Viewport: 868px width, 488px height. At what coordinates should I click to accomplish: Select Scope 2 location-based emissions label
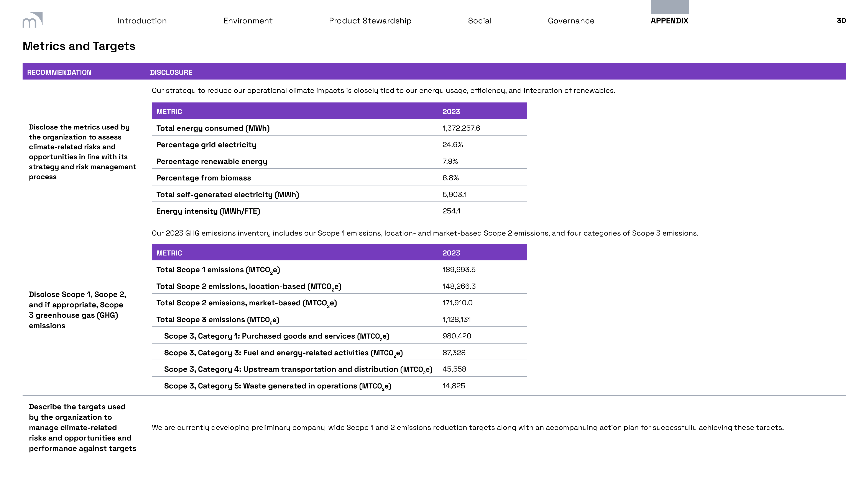point(249,287)
